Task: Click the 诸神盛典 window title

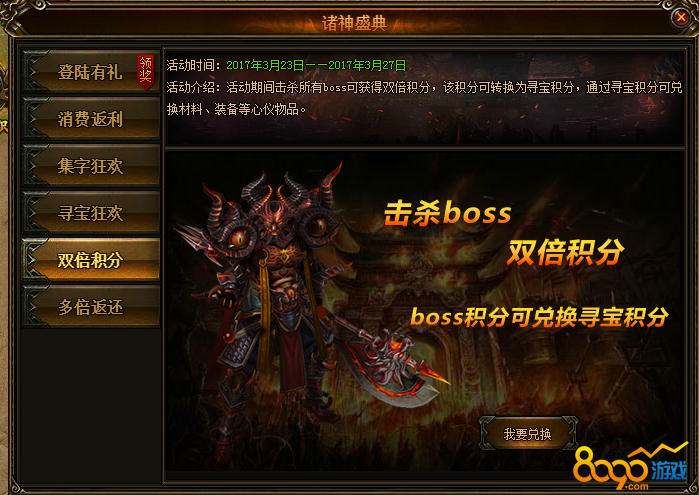Action: (354, 23)
